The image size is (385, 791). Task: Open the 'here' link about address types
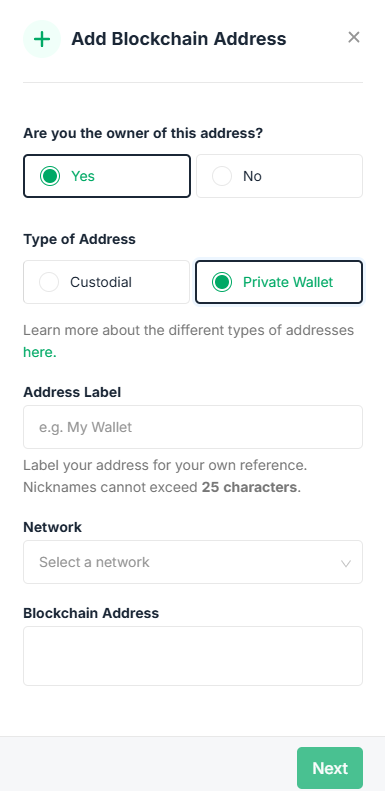pyautogui.click(x=40, y=352)
